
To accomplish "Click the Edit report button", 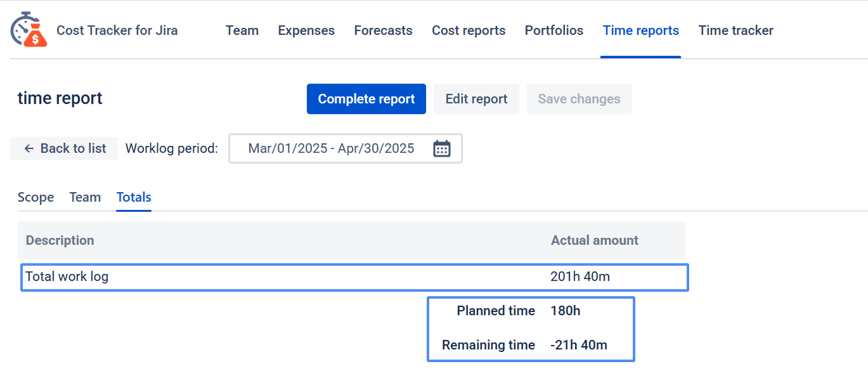I will 476,99.
